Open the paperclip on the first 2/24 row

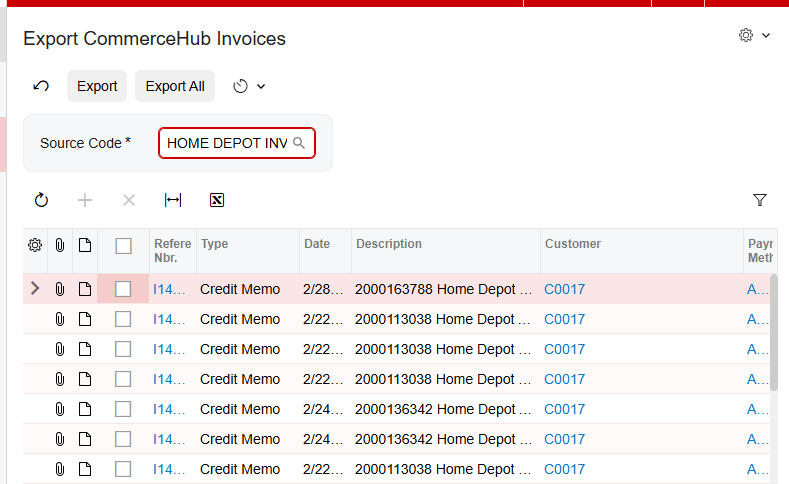point(60,409)
